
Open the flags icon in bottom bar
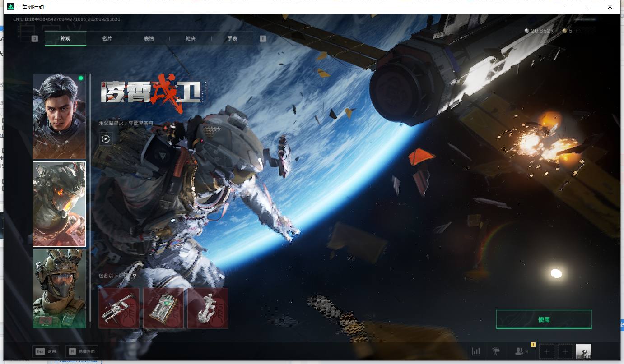click(496, 351)
